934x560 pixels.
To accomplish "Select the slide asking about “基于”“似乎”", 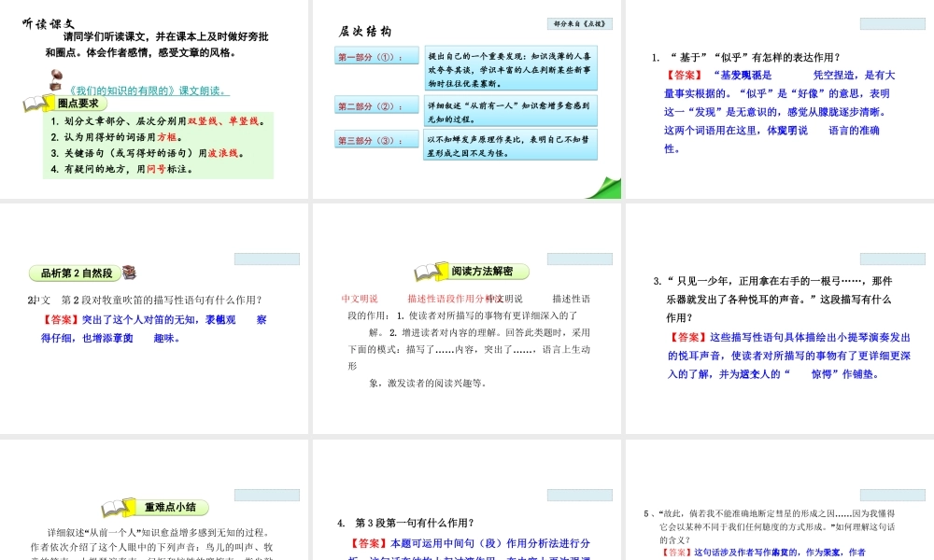I will (780, 99).
